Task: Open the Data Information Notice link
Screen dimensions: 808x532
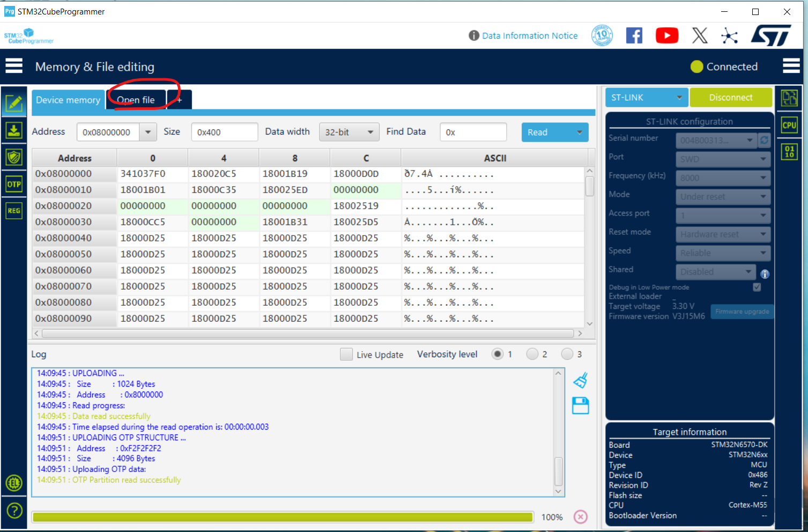Action: tap(530, 35)
